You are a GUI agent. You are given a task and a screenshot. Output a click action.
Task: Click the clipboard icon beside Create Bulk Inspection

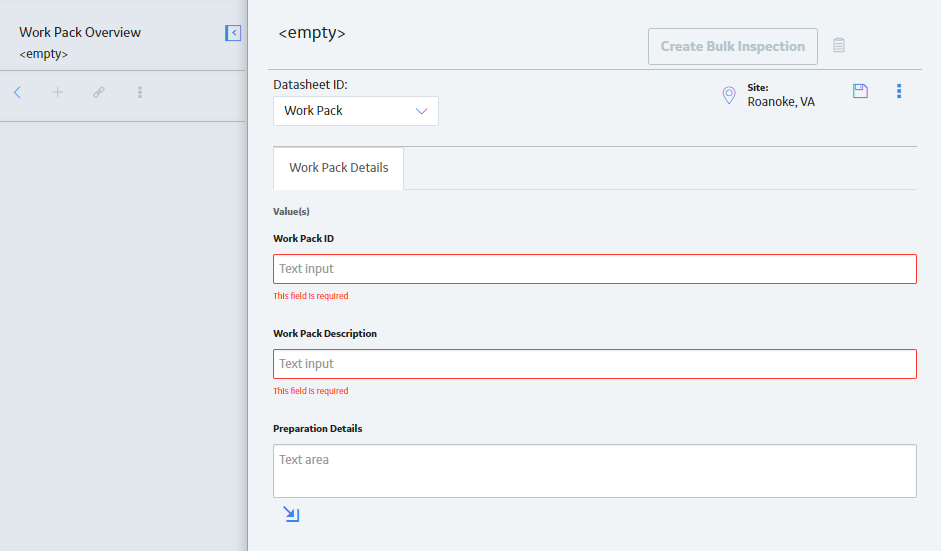point(839,46)
